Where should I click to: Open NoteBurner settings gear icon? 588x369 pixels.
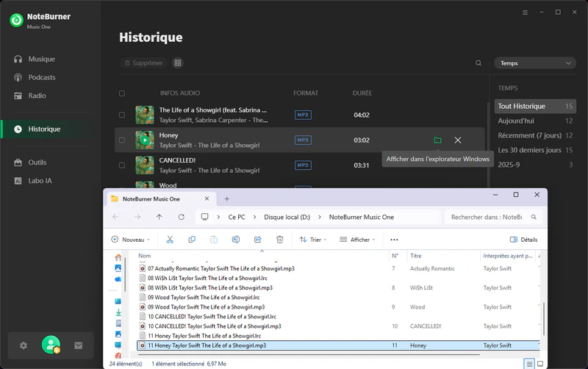tap(24, 345)
